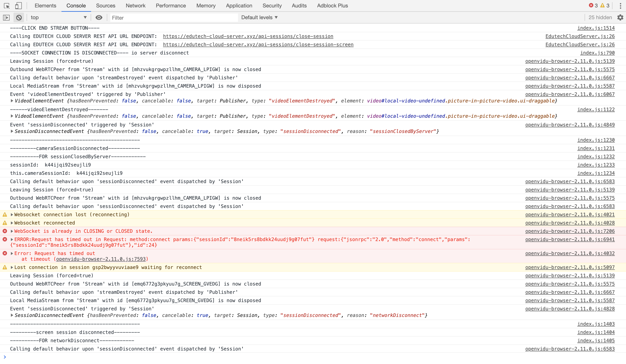
Task: Click the console Filter input field
Action: click(174, 18)
